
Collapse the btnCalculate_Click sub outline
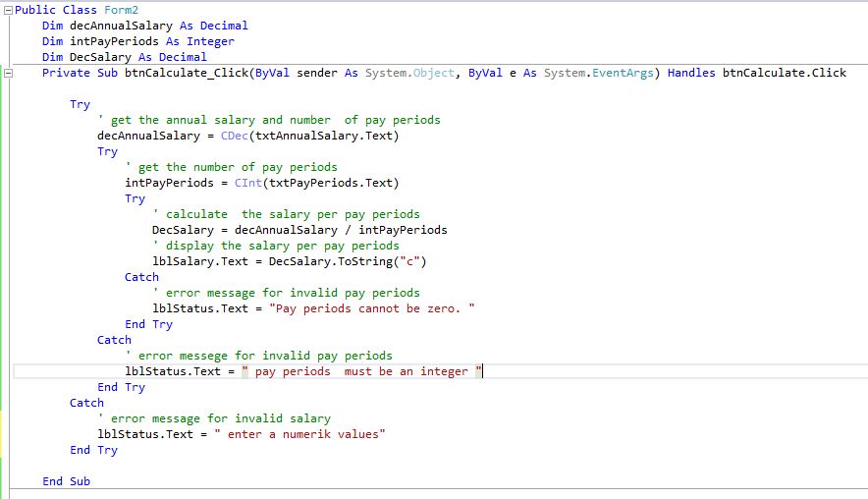[x=8, y=73]
